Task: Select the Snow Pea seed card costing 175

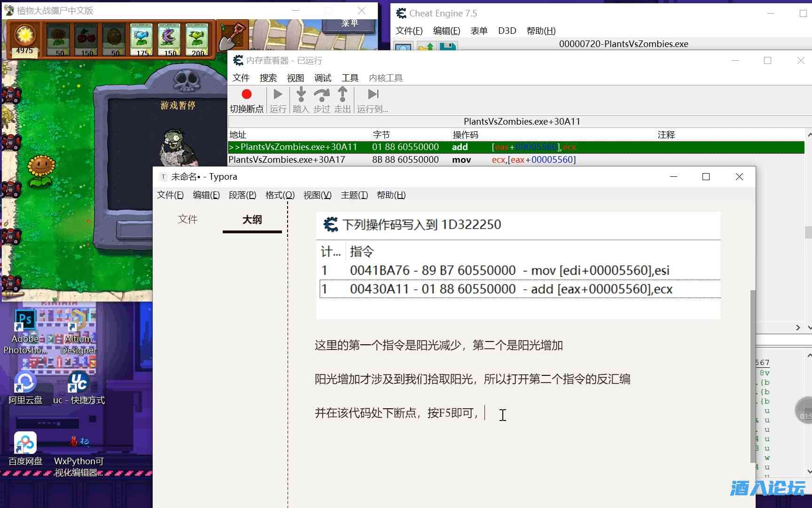Action: tap(141, 40)
